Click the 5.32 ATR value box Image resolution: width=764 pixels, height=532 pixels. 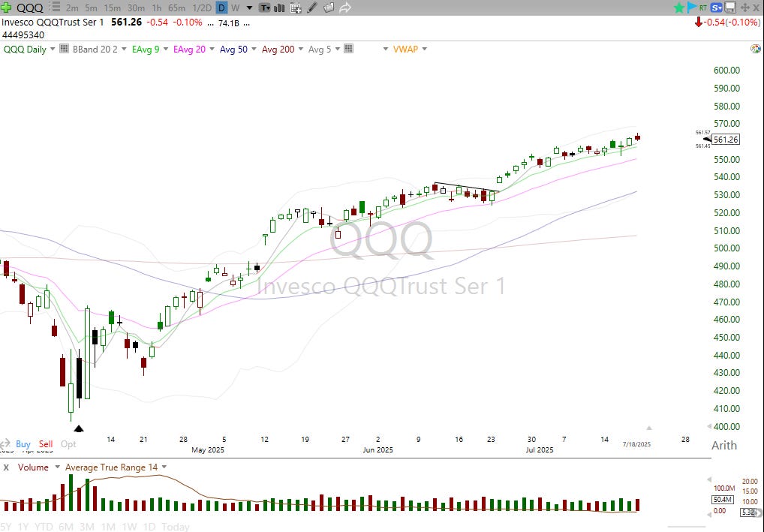(748, 512)
